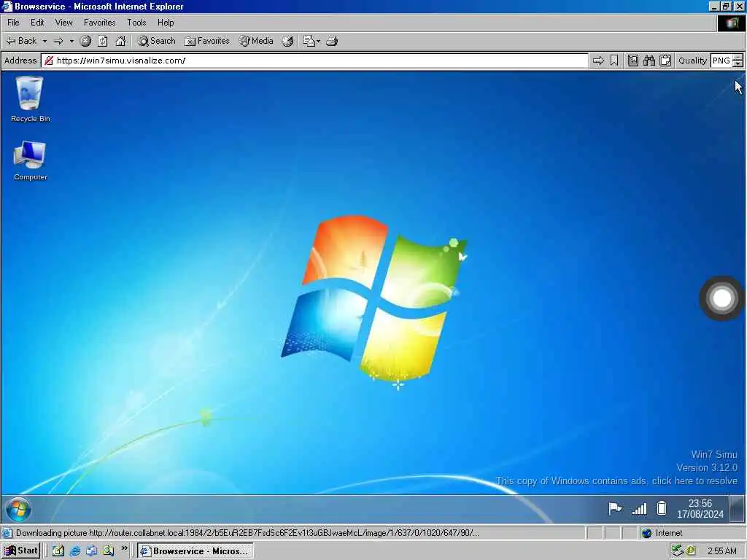Open the Favorites menu in menu bar
The width and height of the screenshot is (747, 560).
[x=99, y=23]
